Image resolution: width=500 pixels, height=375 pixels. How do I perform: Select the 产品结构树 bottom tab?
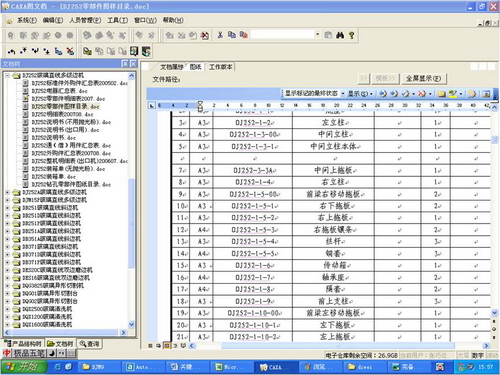(23, 344)
